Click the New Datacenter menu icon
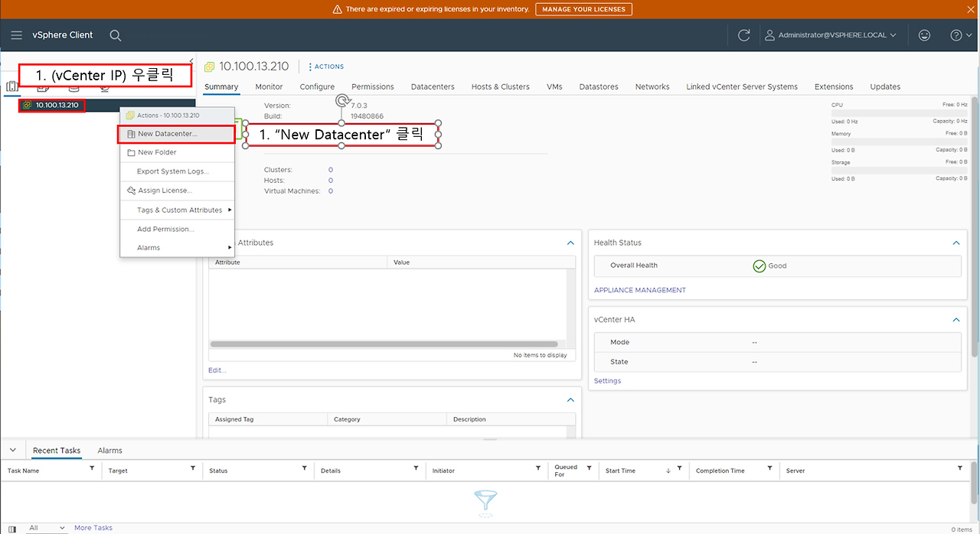 click(x=131, y=134)
